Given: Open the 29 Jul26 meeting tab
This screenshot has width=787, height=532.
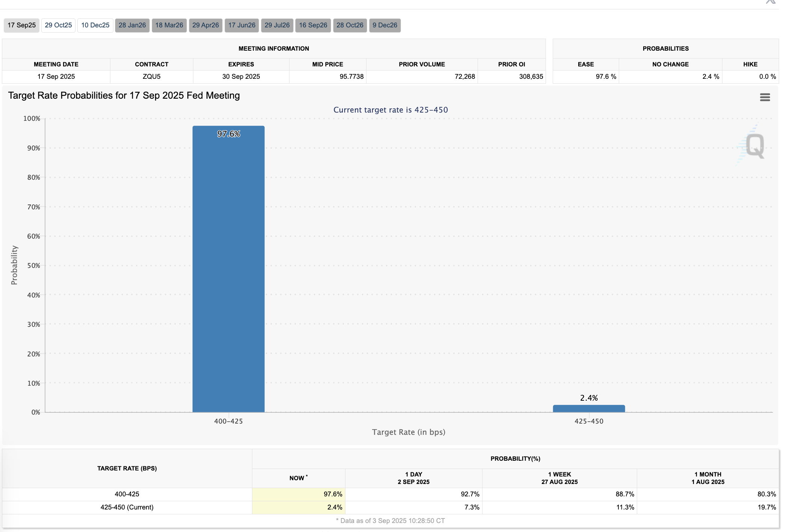Looking at the screenshot, I should coord(277,25).
